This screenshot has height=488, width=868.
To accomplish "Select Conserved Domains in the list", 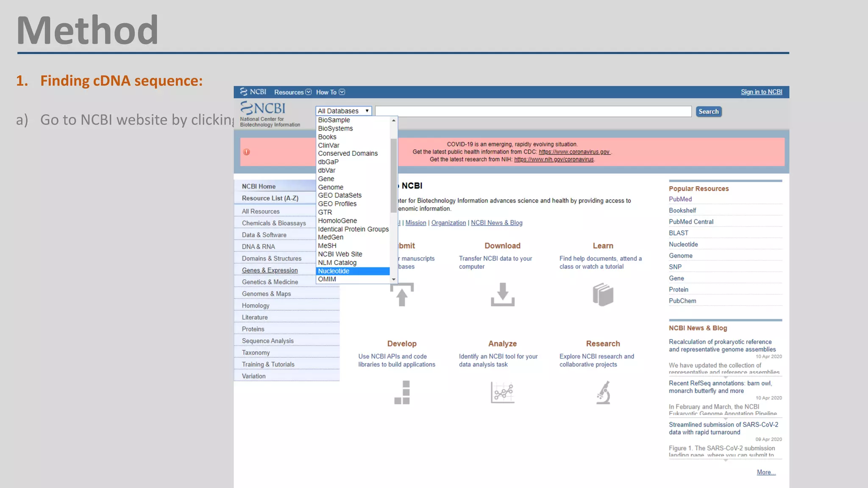I will (x=353, y=153).
